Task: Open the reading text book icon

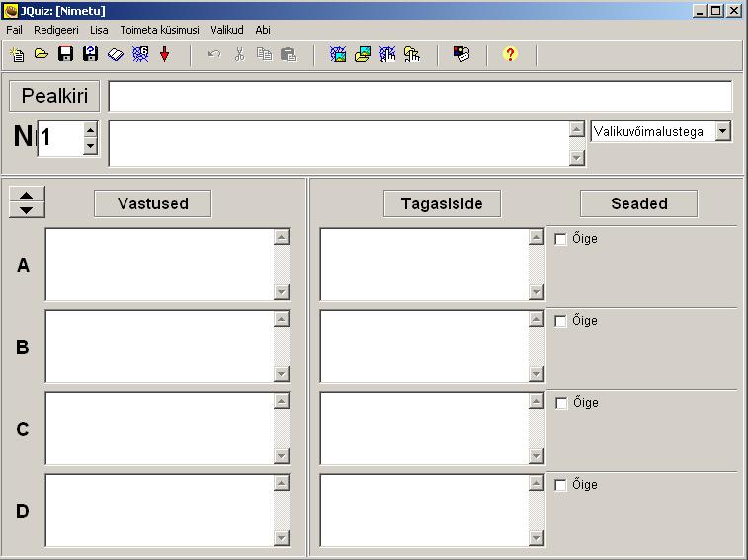Action: 115,55
